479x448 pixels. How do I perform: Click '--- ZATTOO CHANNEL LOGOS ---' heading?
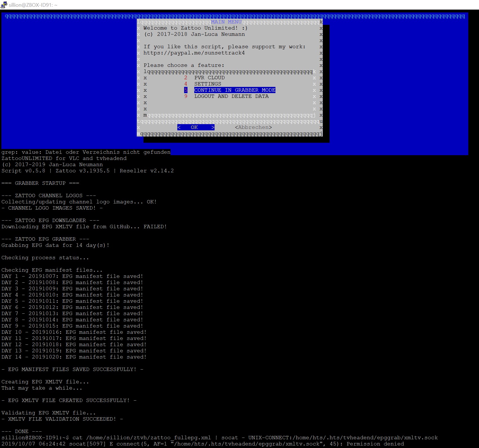tap(49, 196)
